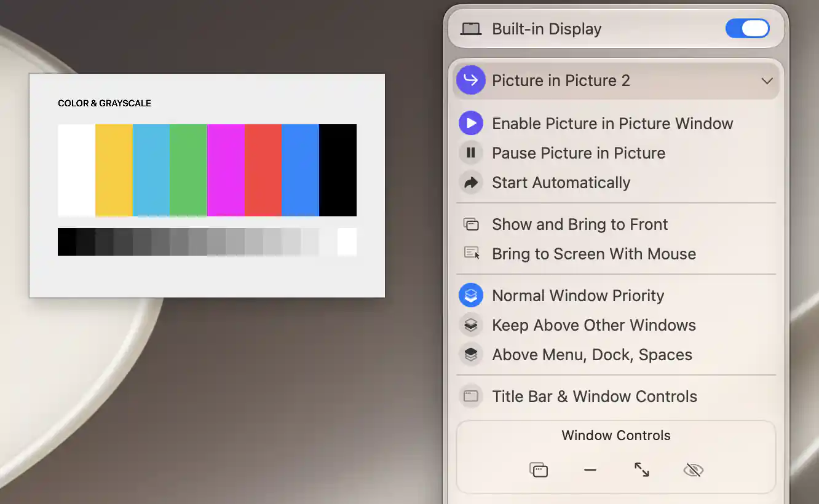
Task: Choose Pause Picture in Picture label
Action: tap(579, 153)
